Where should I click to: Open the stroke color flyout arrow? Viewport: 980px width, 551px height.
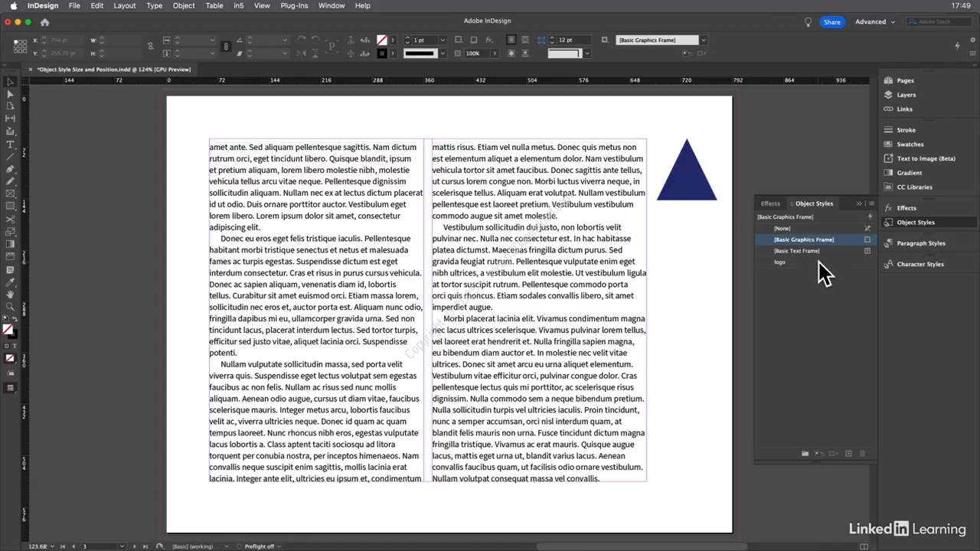click(394, 54)
